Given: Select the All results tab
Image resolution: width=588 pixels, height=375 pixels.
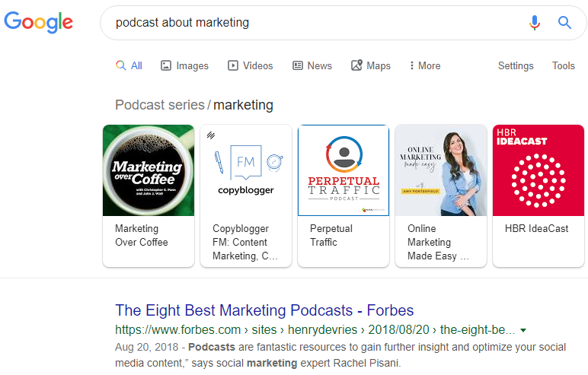Looking at the screenshot, I should [x=129, y=65].
